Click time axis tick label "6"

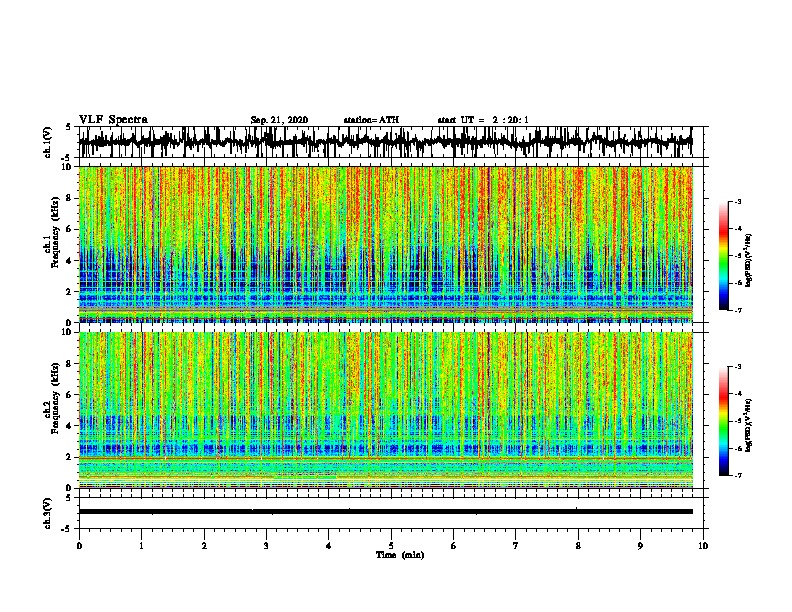pos(454,546)
